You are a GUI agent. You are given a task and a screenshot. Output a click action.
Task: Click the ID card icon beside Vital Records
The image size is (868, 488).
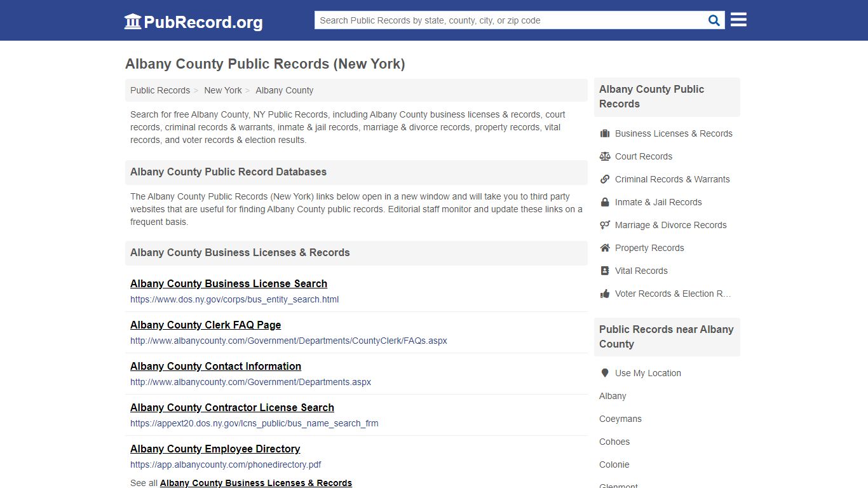(x=605, y=271)
